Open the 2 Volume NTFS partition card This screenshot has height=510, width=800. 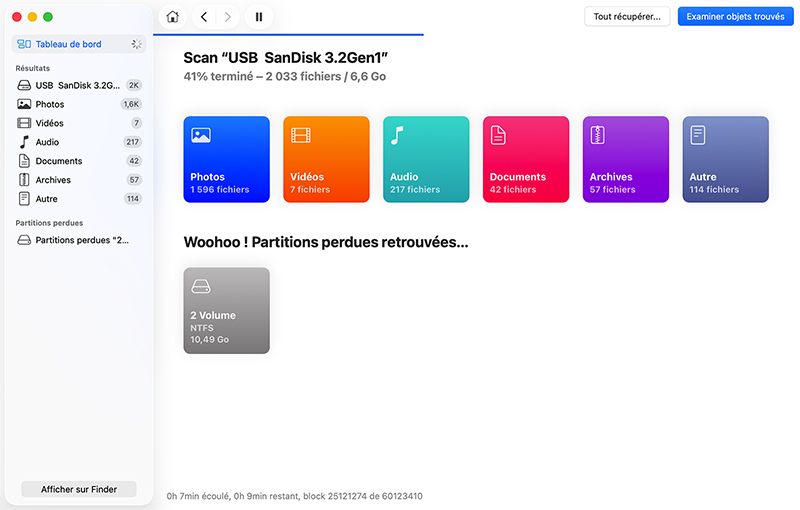click(x=227, y=311)
